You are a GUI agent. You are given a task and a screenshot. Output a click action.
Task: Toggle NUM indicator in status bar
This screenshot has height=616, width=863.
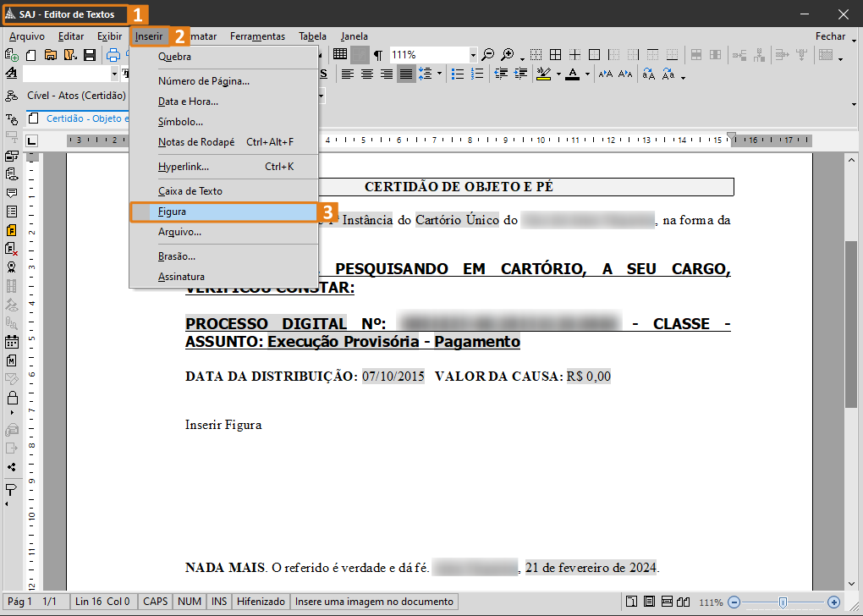[x=190, y=602]
